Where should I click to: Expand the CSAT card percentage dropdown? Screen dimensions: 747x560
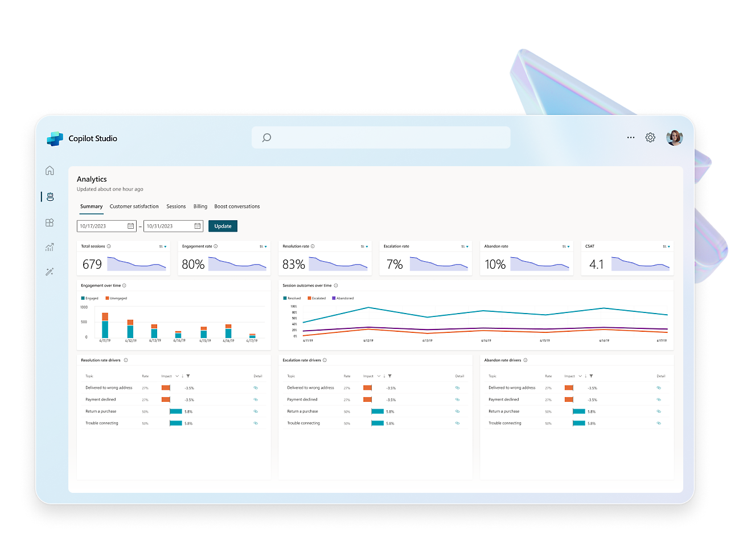point(668,247)
